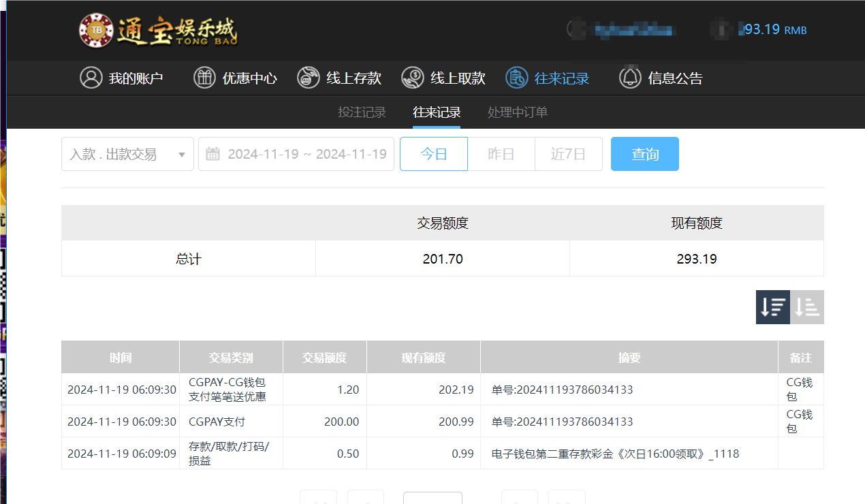This screenshot has height=504, width=865.
Task: Open the 线上存款 deposit icon
Action: [308, 78]
